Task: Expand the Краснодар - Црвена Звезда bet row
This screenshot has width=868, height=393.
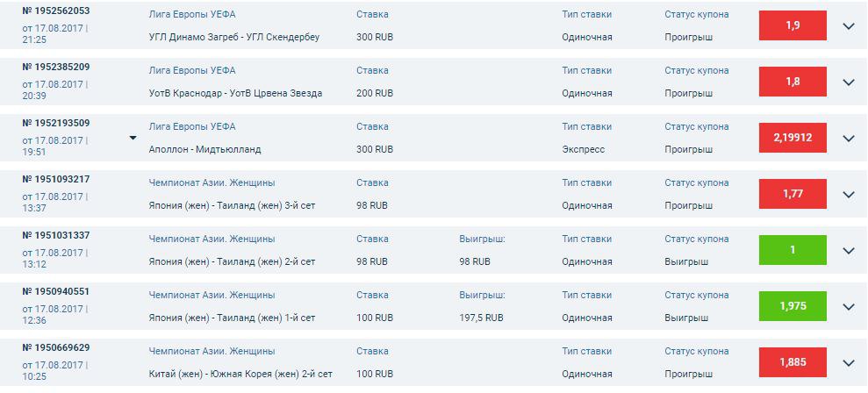Action: click(x=848, y=82)
